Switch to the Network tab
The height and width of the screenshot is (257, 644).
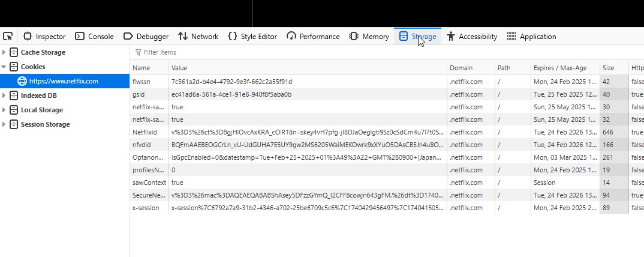tap(198, 37)
